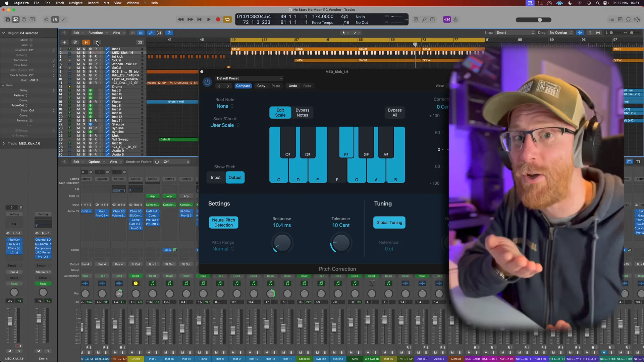The image size is (644, 362).
Task: Open Functions menu in Tracks area
Action: click(x=98, y=33)
